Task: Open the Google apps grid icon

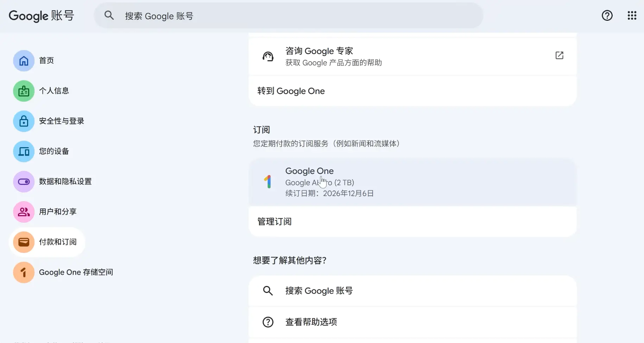Action: [x=632, y=15]
